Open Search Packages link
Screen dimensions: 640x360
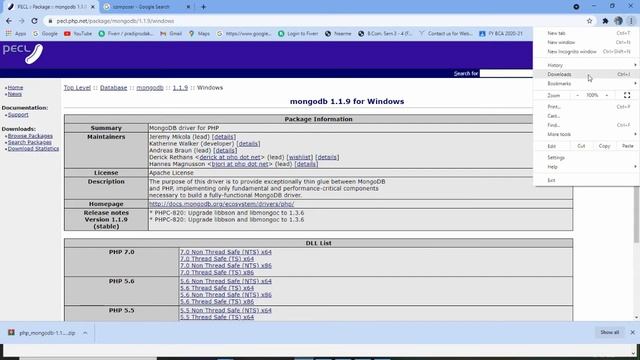(30, 142)
